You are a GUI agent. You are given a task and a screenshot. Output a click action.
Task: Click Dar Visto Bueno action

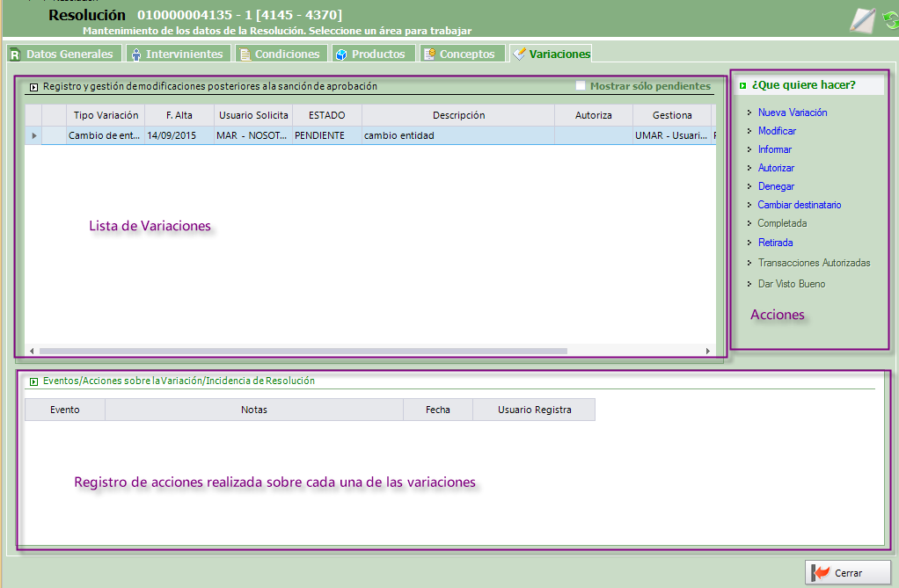(x=792, y=284)
